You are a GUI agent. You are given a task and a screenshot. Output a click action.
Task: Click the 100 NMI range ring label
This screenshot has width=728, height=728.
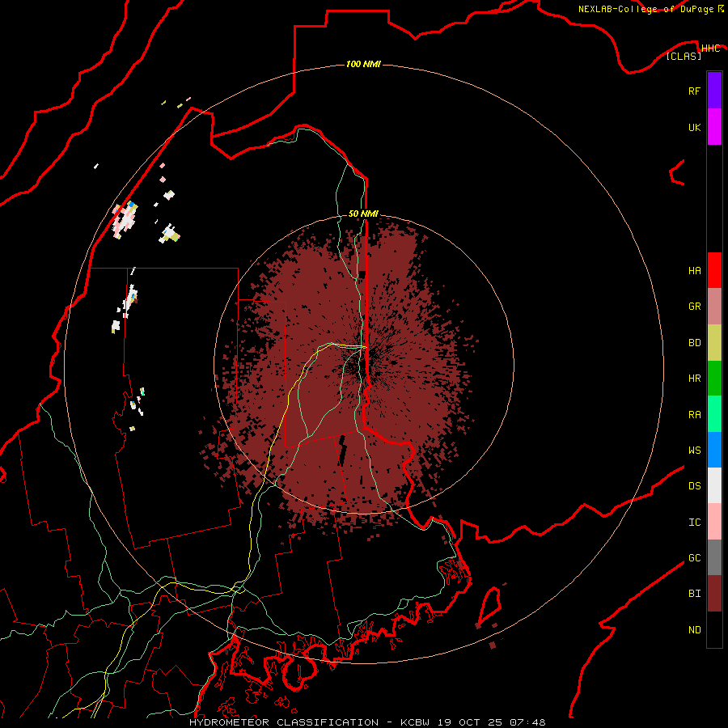pos(363,64)
